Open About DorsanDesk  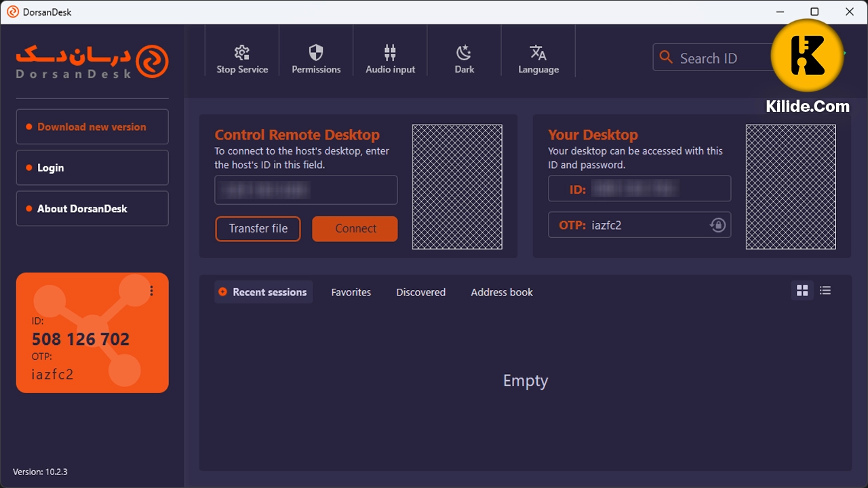tap(92, 209)
